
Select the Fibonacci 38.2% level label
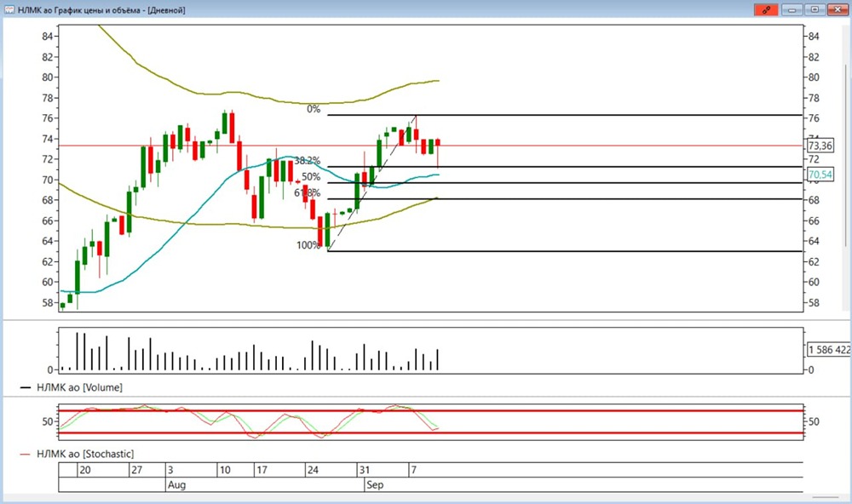tap(307, 161)
